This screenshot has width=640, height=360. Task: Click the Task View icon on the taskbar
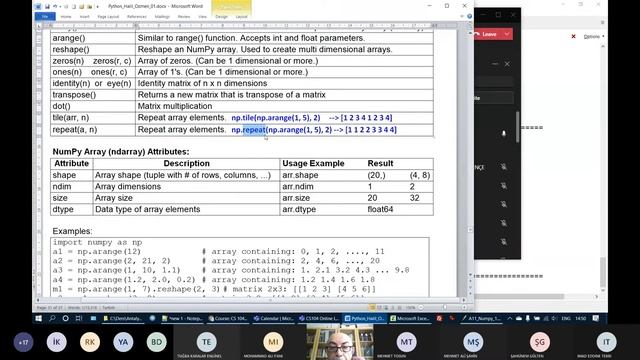click(79, 318)
